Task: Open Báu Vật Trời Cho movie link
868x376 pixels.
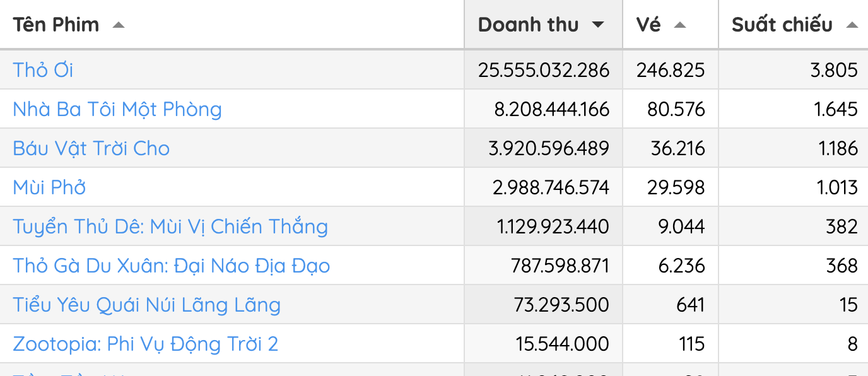Action: 91,148
